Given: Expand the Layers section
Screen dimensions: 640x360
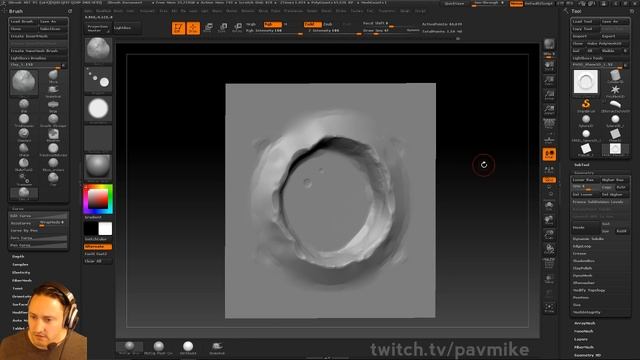Looking at the screenshot, I should click(x=581, y=339).
